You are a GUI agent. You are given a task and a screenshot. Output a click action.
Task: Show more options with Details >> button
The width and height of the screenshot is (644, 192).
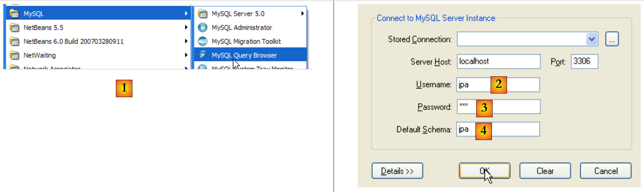coord(397,171)
